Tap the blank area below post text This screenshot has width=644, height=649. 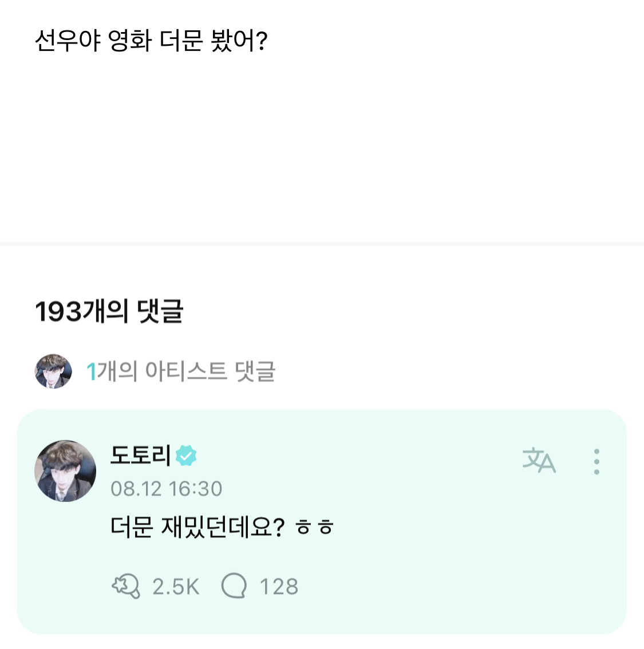click(x=321, y=143)
